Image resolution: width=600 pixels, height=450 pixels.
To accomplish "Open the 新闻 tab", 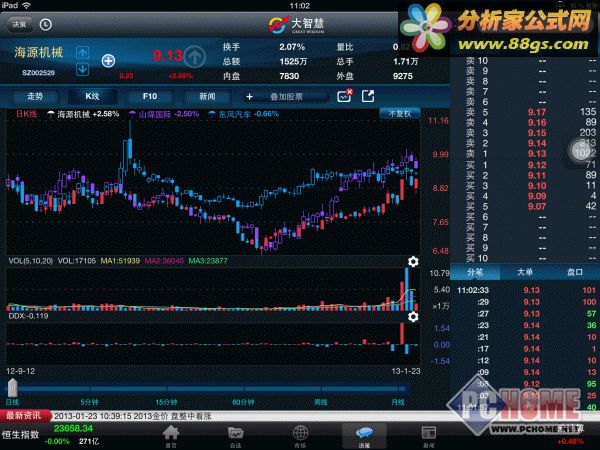I will pos(207,96).
